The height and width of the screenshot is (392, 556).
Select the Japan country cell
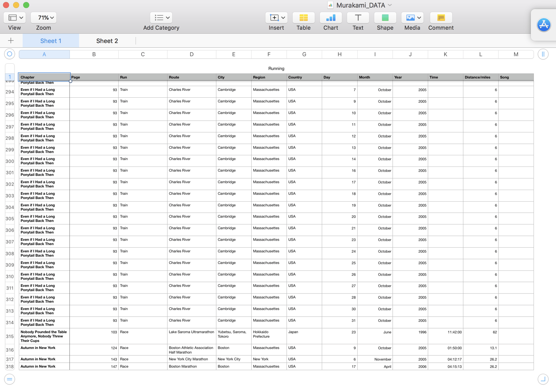[x=304, y=336]
